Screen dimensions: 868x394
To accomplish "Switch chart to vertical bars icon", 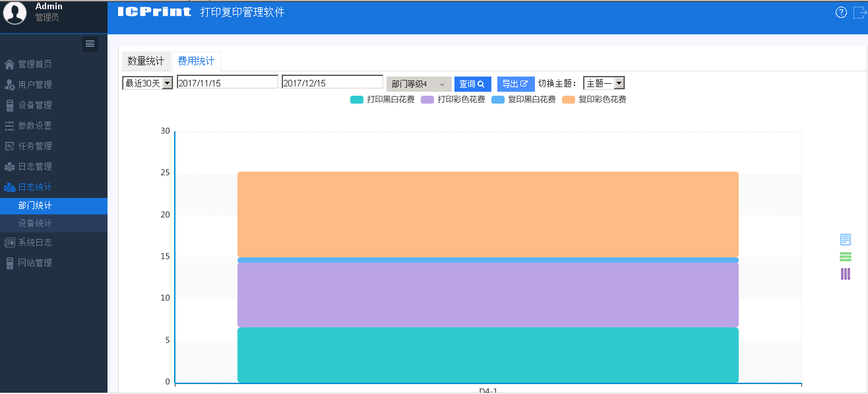I will 846,274.
